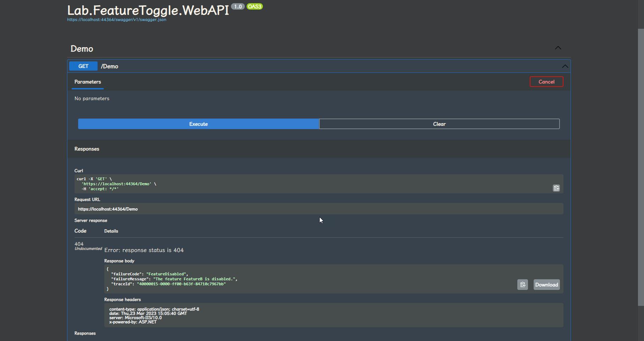This screenshot has height=341, width=644.
Task: Click the OAS3 badge
Action: coord(254,6)
